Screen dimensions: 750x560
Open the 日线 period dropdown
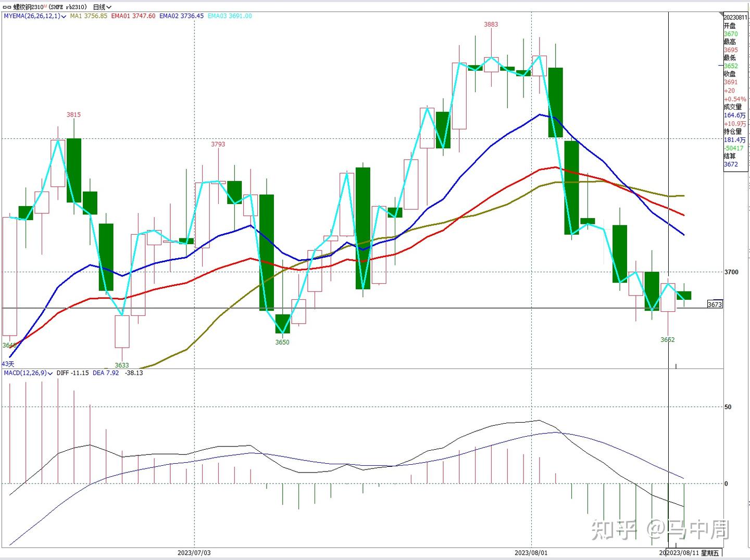coord(102,7)
